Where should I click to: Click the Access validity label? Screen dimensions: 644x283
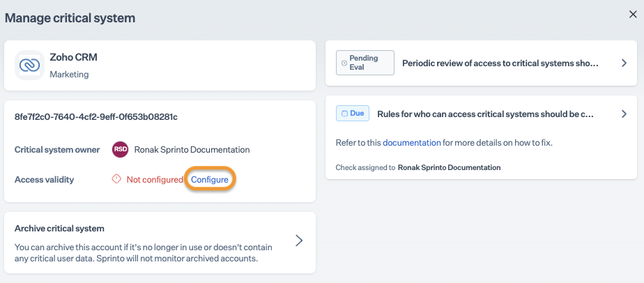[x=44, y=180]
